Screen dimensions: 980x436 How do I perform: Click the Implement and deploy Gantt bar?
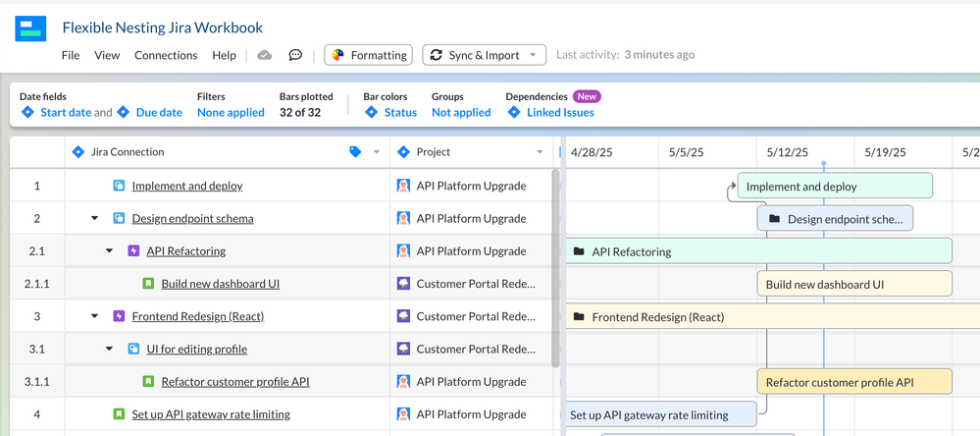[835, 186]
